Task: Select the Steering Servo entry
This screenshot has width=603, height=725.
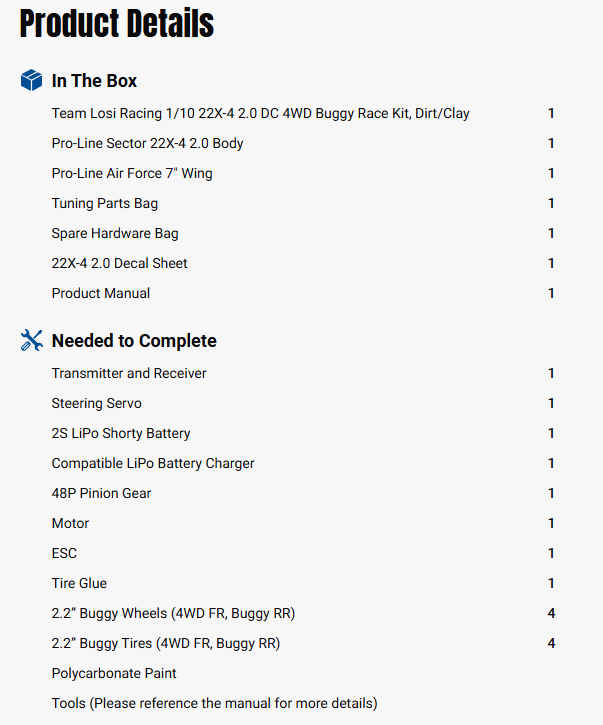Action: point(97,403)
